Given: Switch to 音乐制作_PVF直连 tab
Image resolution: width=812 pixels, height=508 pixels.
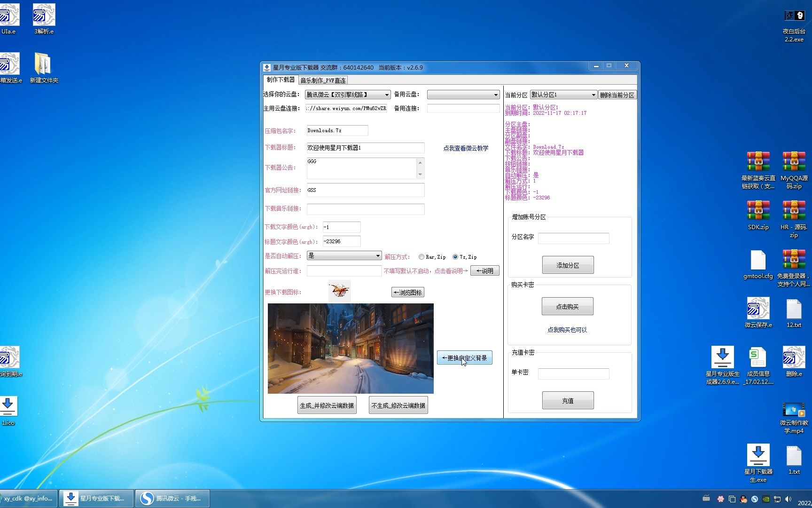Looking at the screenshot, I should [323, 80].
